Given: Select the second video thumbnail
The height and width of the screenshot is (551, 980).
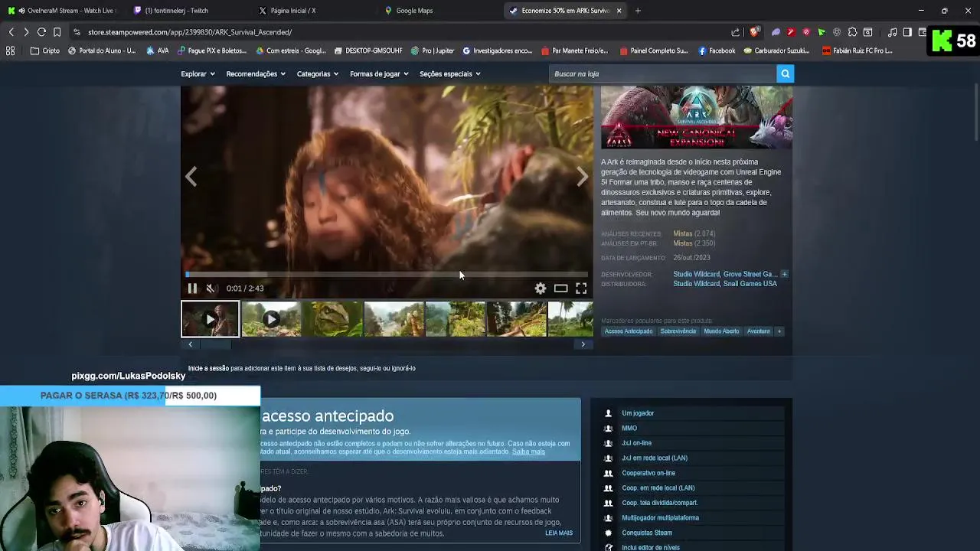Looking at the screenshot, I should (x=271, y=320).
